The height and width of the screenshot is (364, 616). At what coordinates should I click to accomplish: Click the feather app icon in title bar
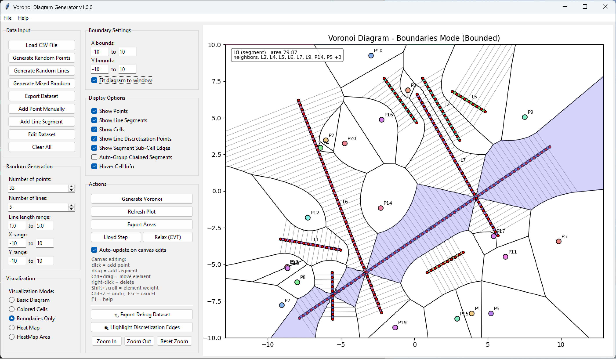tap(7, 7)
